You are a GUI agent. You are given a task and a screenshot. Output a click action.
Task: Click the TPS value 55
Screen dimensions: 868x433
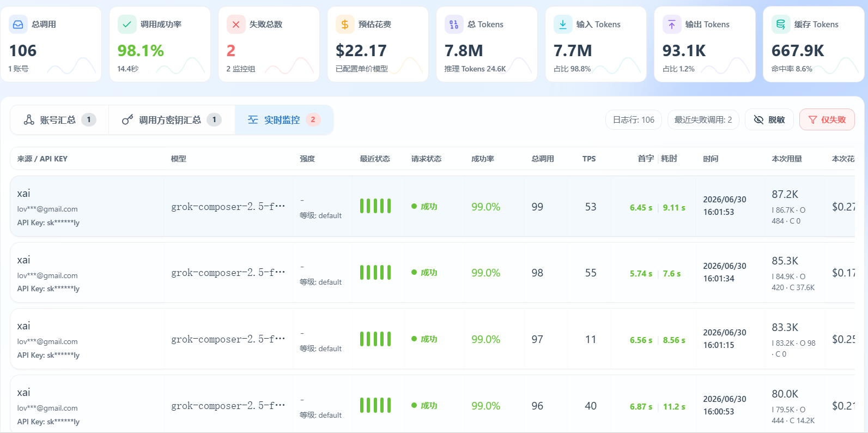tap(591, 273)
